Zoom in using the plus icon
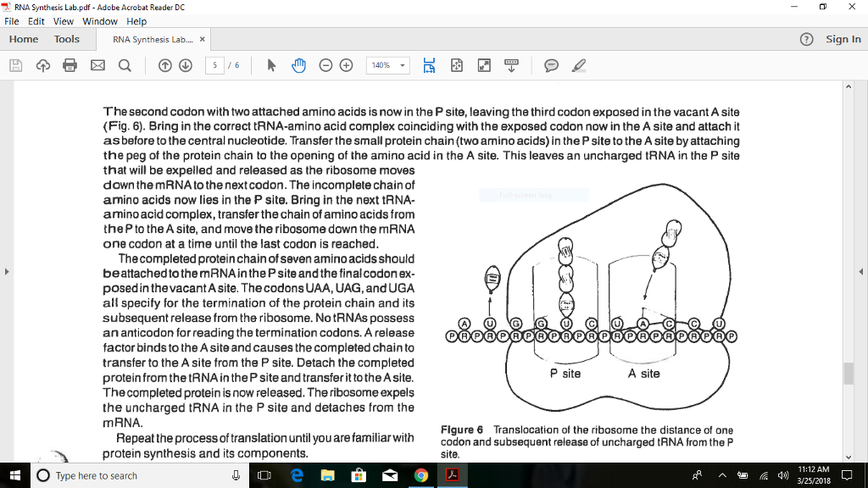Screen dimensions: 868x488 (346, 65)
